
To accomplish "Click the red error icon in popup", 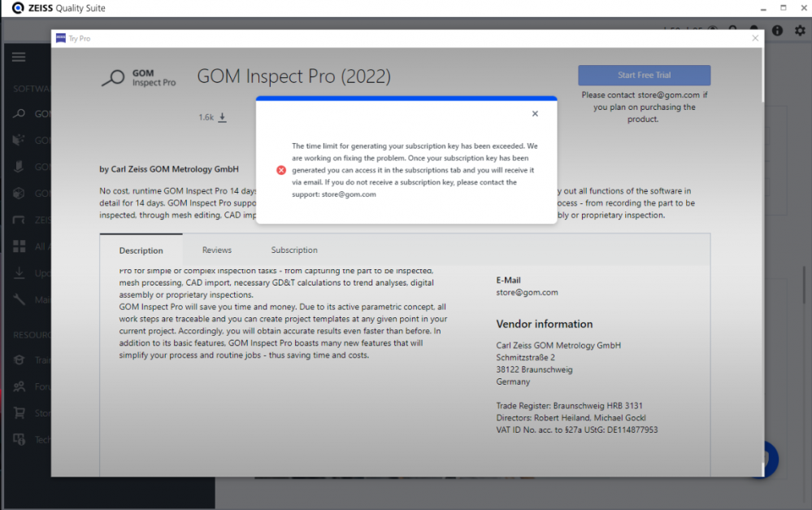I will click(281, 170).
